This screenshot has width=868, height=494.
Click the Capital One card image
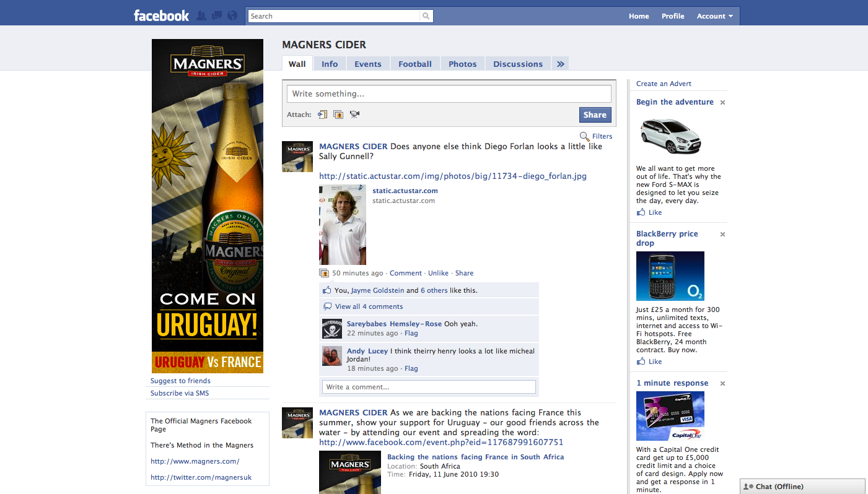pyautogui.click(x=670, y=416)
